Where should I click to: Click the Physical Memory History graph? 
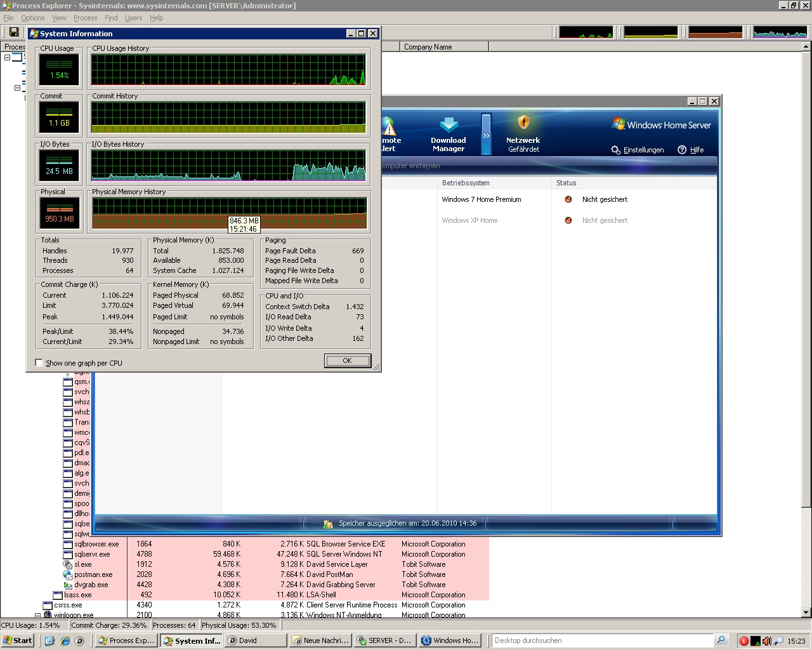pyautogui.click(x=228, y=213)
